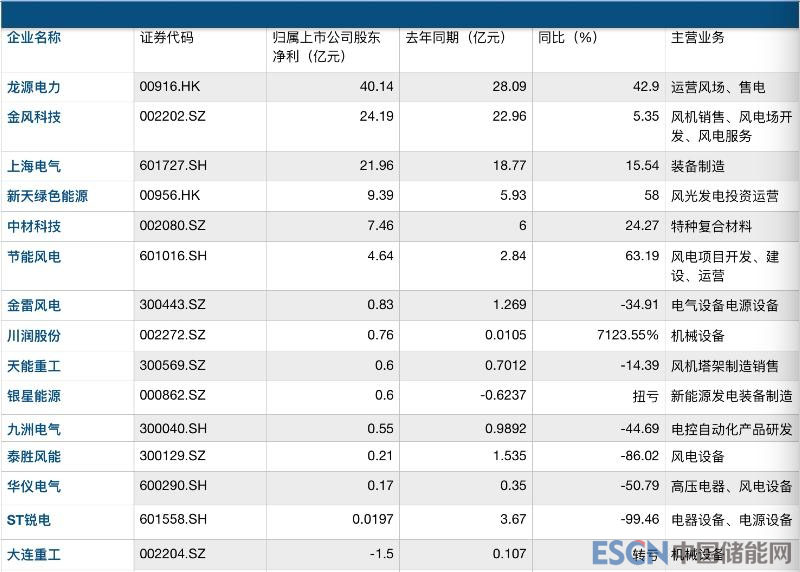Click the 企业名称 column header
The image size is (800, 572).
(34, 38)
